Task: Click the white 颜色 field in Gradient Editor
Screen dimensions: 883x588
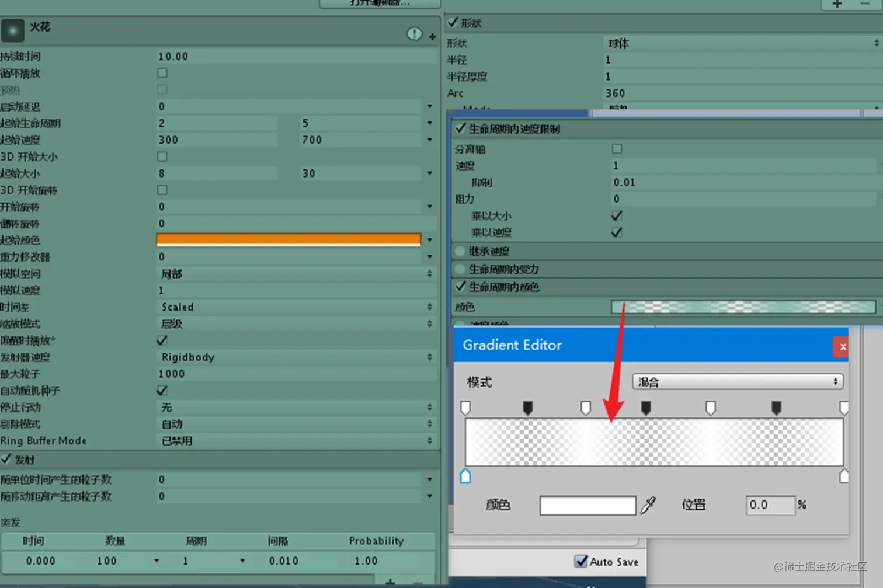Action: 587,505
